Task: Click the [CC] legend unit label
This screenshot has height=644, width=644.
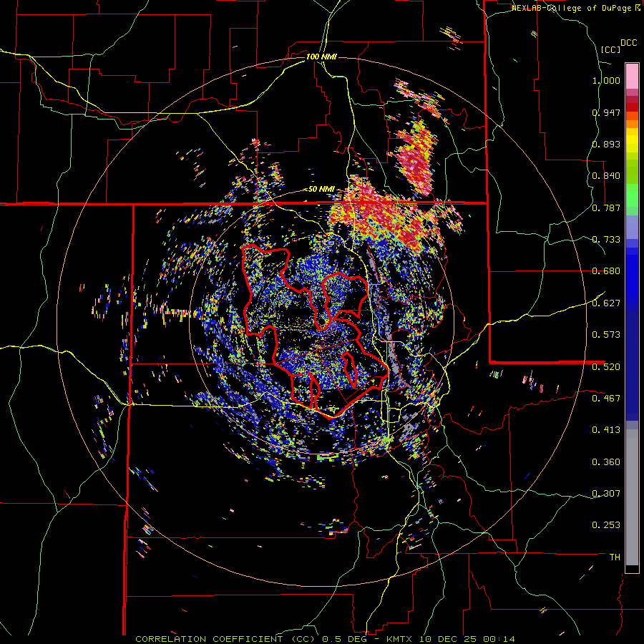Action: point(610,49)
